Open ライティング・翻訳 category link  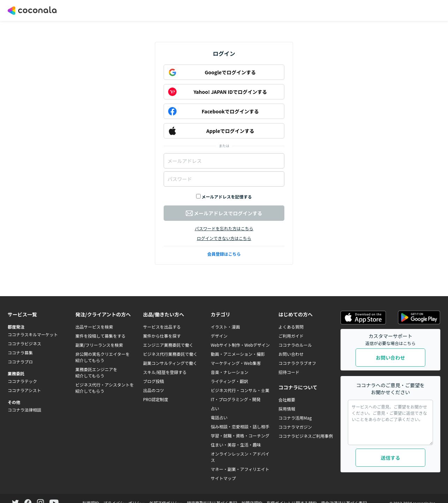230,382
